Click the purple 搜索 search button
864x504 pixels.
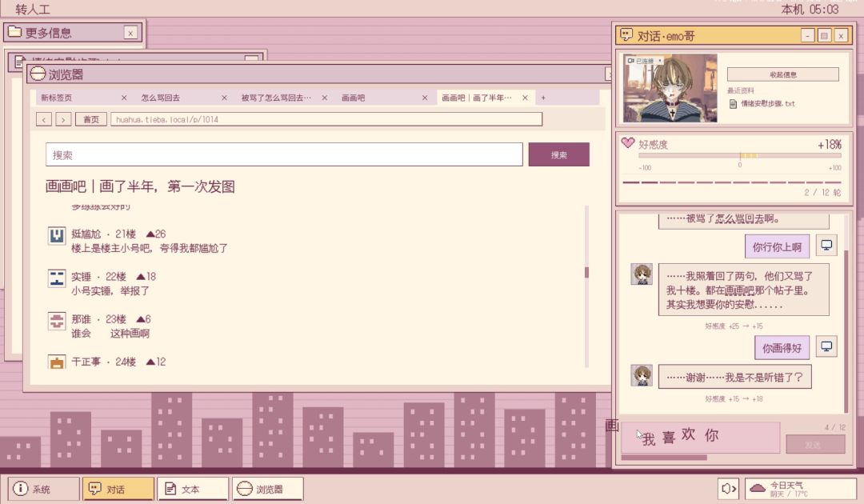[558, 154]
